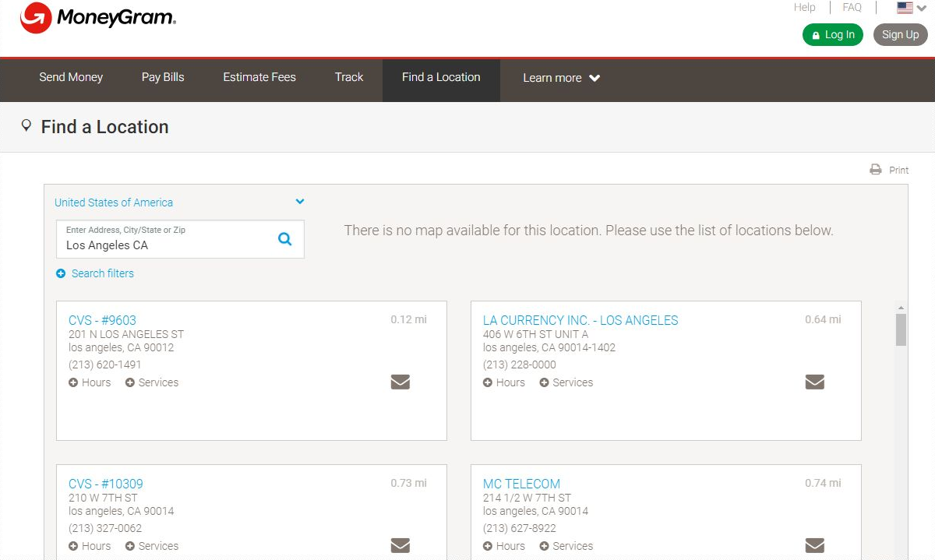This screenshot has width=935, height=560.
Task: Click the Log In button
Action: [x=833, y=34]
